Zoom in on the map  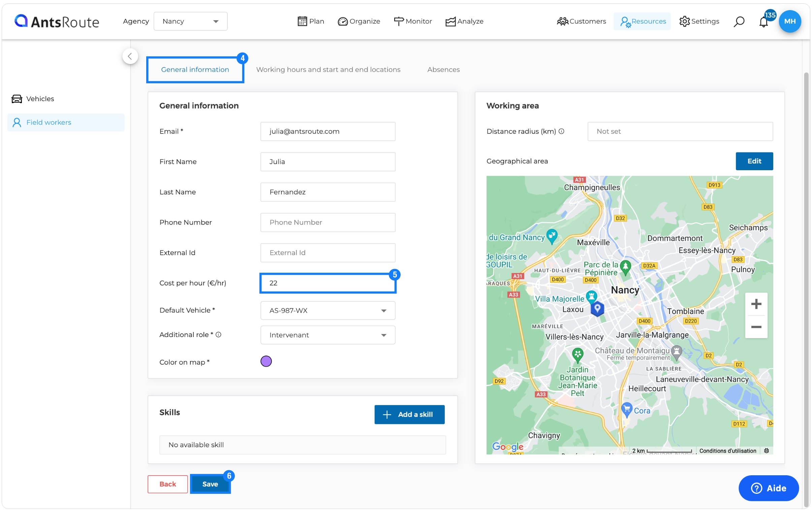756,304
